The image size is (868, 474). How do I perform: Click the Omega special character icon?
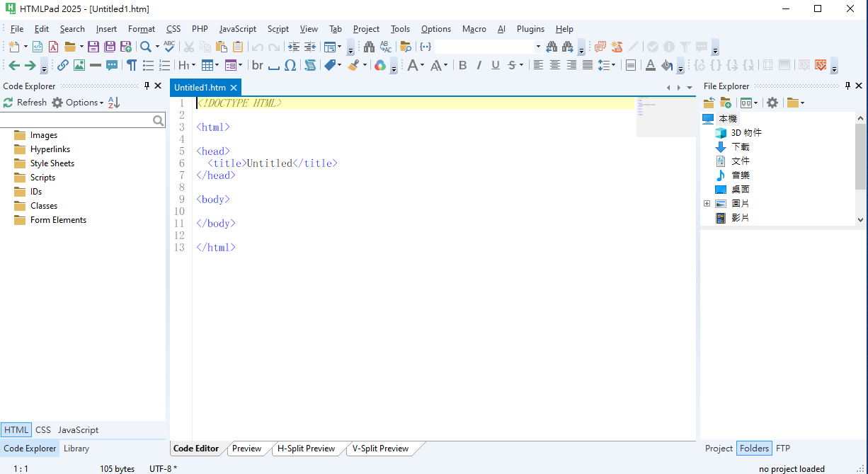pyautogui.click(x=290, y=65)
